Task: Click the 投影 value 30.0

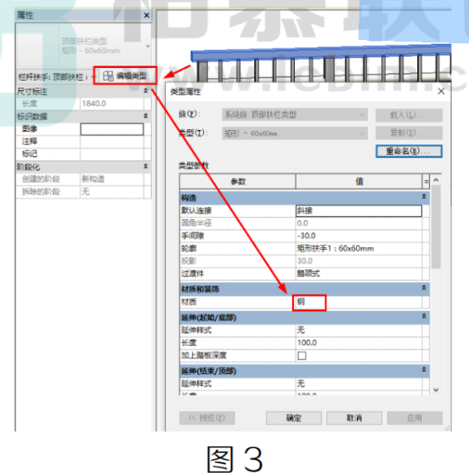Action: [x=359, y=261]
